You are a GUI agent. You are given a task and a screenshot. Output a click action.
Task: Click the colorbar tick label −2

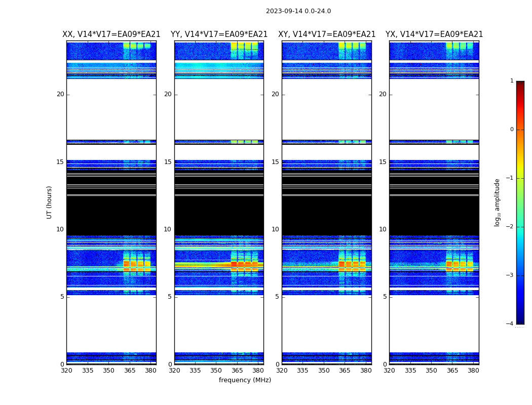[x=511, y=227]
